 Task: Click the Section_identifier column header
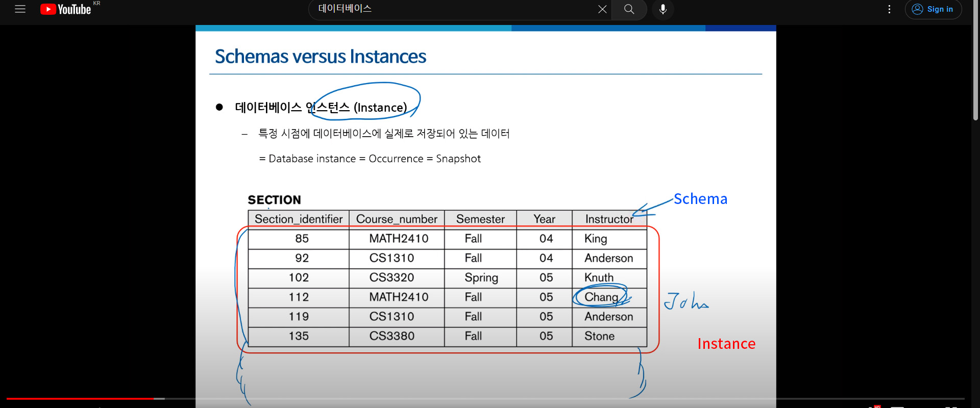299,219
